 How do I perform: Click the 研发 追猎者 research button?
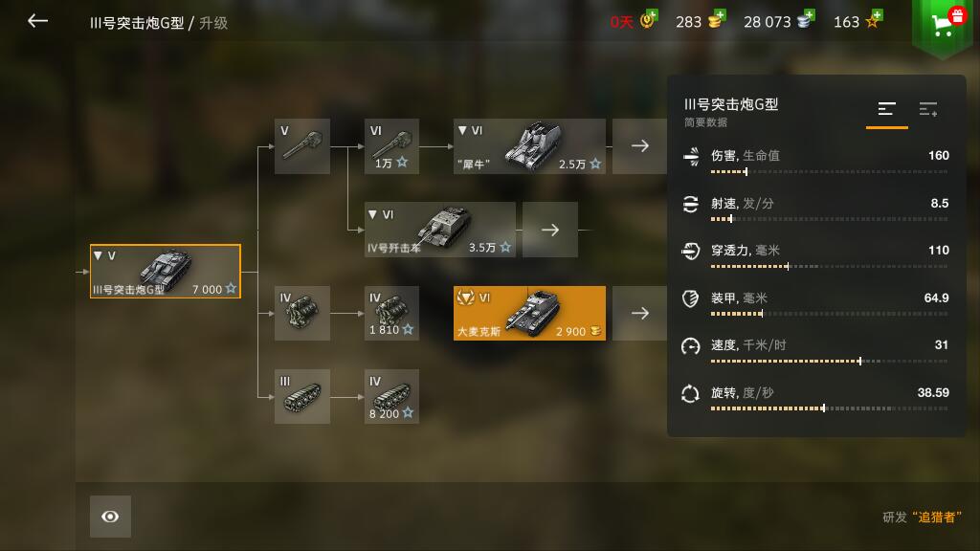coord(922,518)
